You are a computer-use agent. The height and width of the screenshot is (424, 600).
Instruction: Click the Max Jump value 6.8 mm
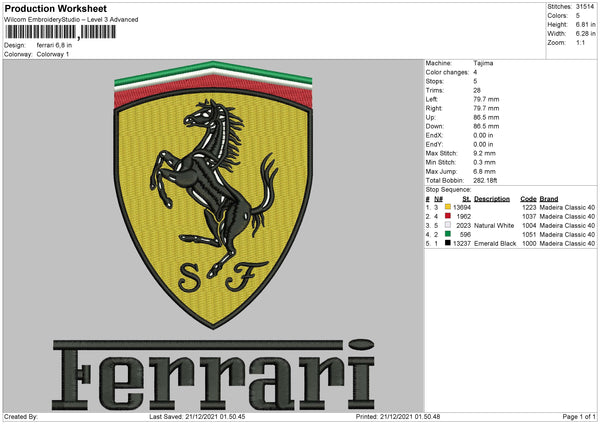[484, 171]
